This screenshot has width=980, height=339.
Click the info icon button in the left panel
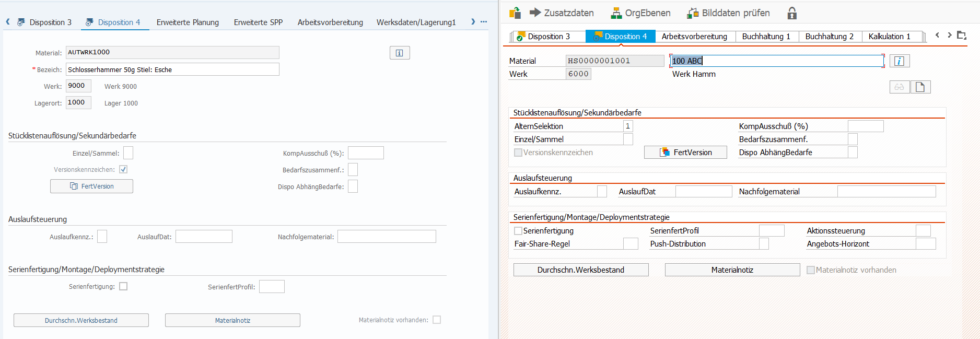[x=400, y=53]
